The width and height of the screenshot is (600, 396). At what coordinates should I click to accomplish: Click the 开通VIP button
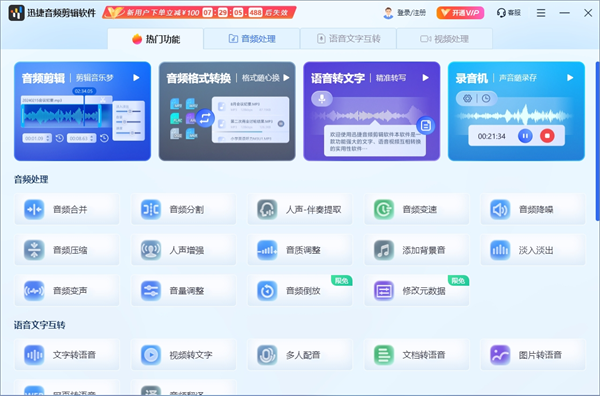click(460, 13)
